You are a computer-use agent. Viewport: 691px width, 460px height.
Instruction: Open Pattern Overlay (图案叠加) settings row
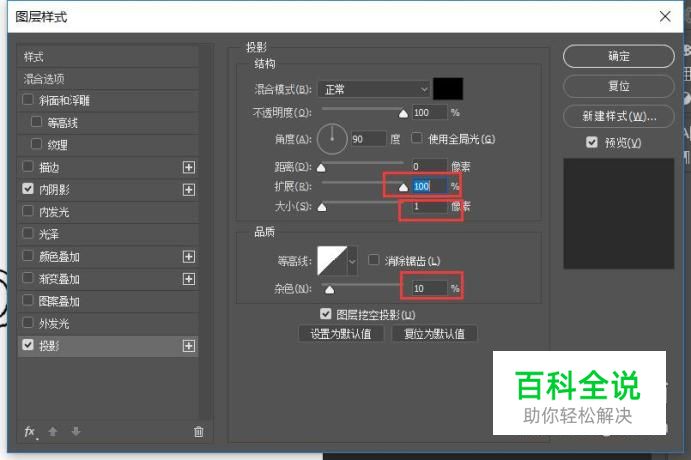108,301
